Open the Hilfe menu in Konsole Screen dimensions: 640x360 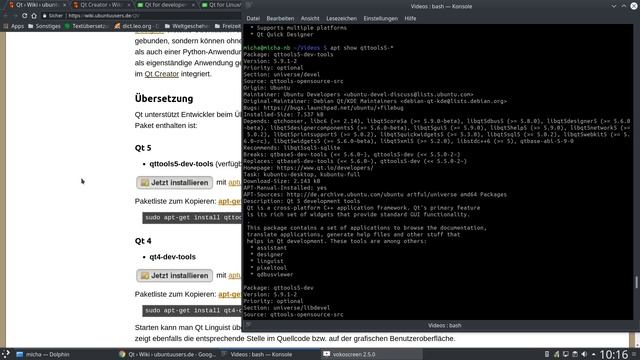pyautogui.click(x=410, y=18)
